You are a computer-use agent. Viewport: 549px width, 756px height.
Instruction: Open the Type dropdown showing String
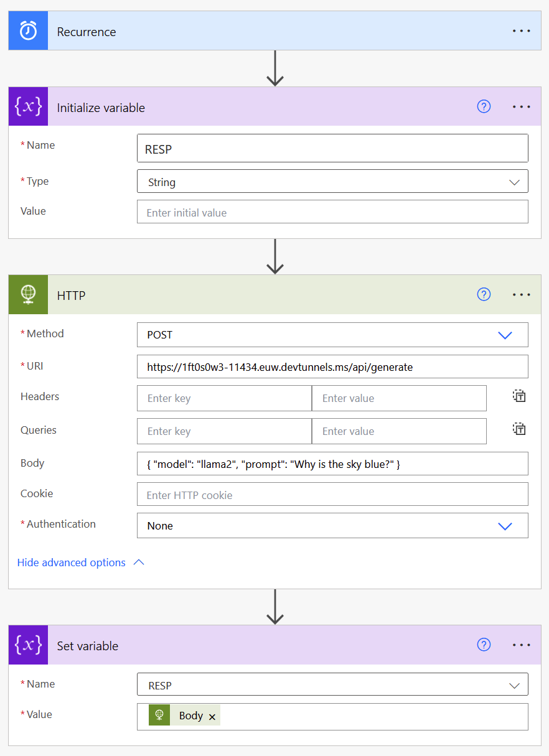[x=514, y=182]
